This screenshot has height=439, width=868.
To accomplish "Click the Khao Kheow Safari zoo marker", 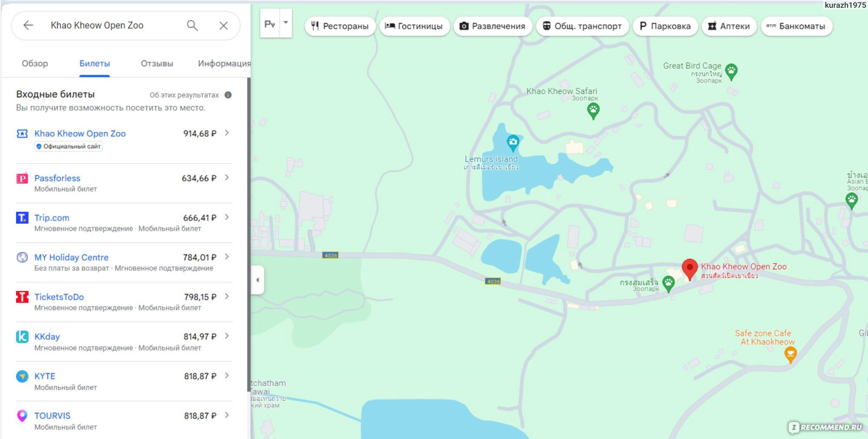I will tap(593, 111).
